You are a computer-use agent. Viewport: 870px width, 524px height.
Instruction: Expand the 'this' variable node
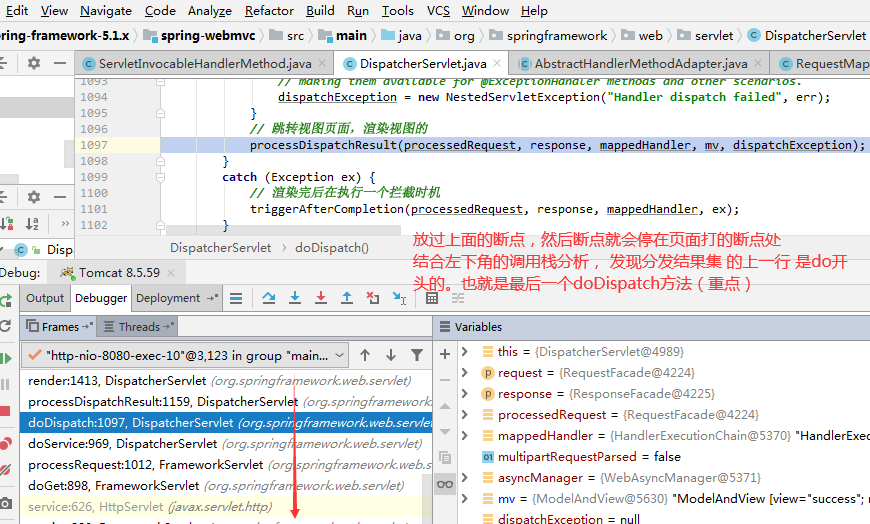point(465,351)
